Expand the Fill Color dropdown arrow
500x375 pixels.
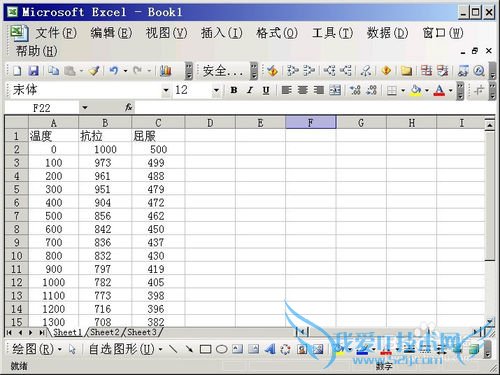point(427,90)
